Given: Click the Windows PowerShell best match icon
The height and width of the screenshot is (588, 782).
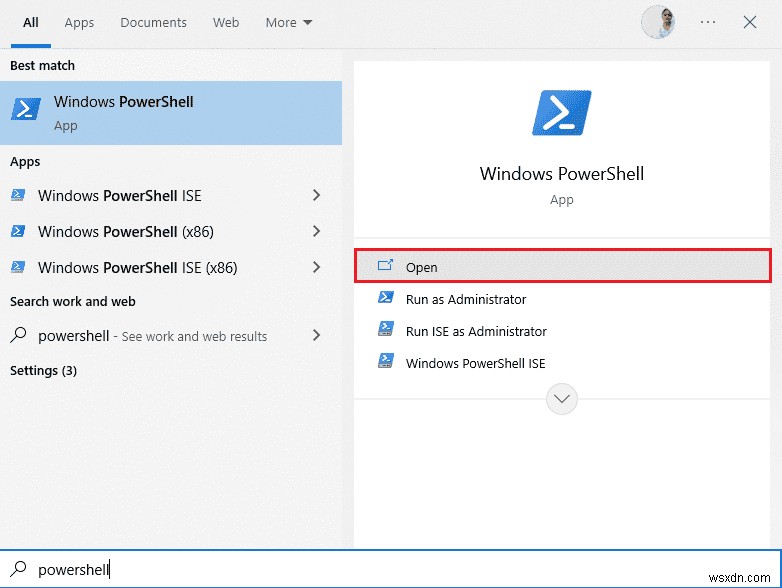Looking at the screenshot, I should 25,109.
